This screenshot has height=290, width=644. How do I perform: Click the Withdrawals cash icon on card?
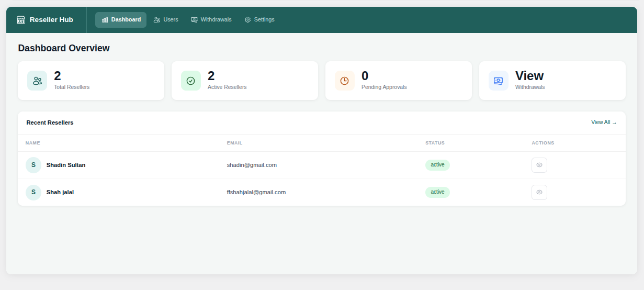click(x=499, y=81)
